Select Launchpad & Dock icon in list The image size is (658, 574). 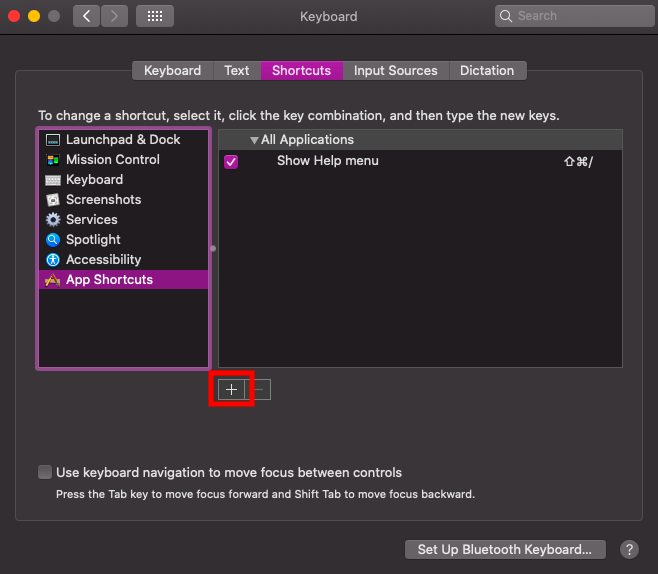[53, 140]
